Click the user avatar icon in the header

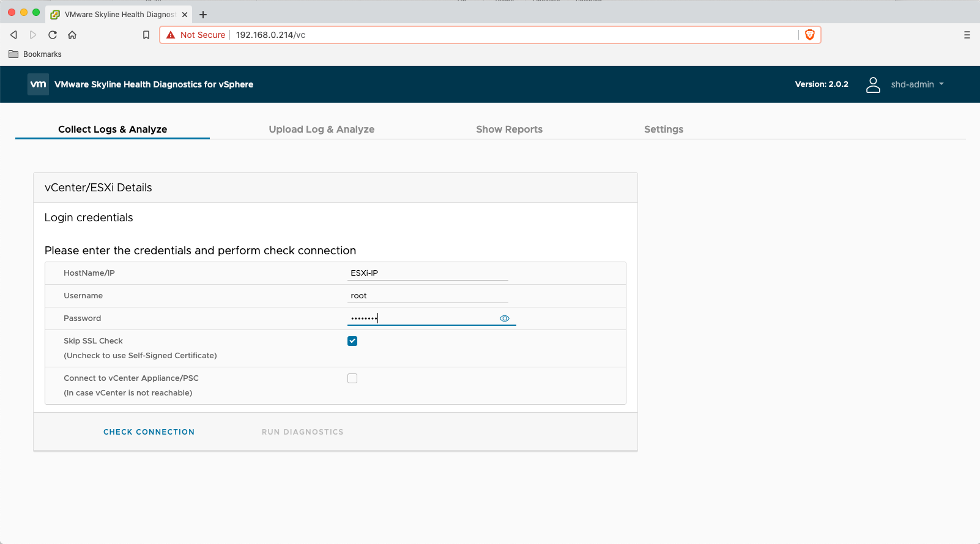(873, 84)
